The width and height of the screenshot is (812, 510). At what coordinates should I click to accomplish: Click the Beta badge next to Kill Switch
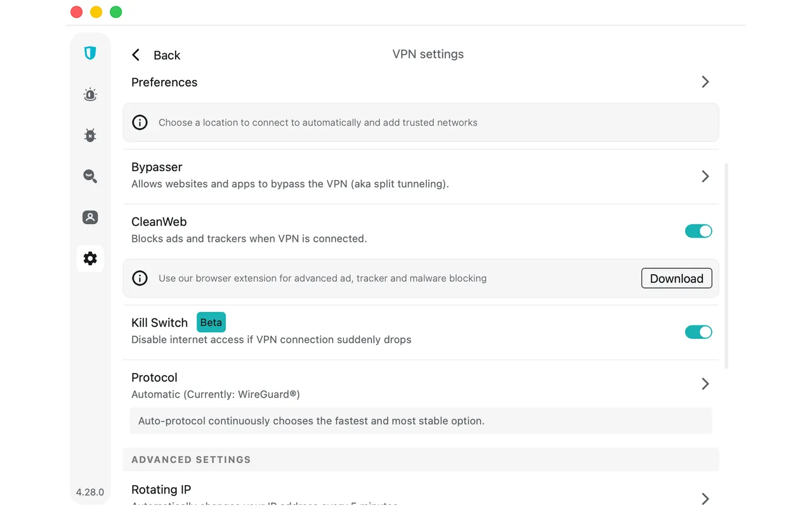(x=211, y=322)
